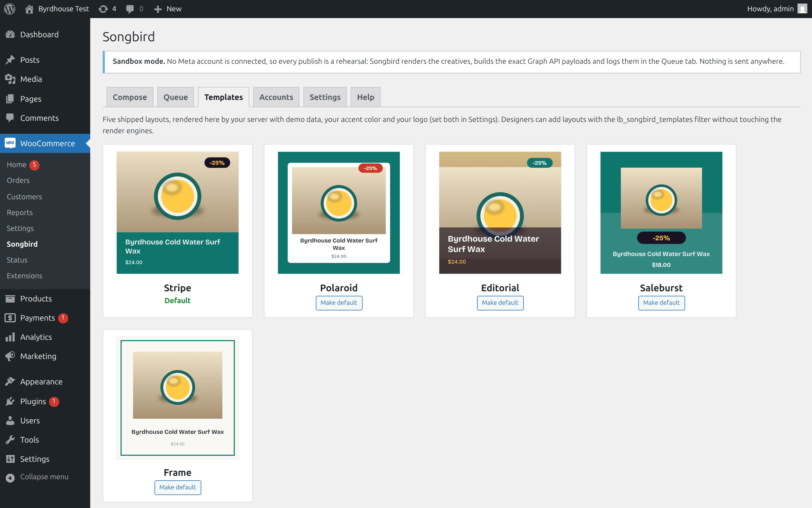Make Saleburst the default template

661,303
